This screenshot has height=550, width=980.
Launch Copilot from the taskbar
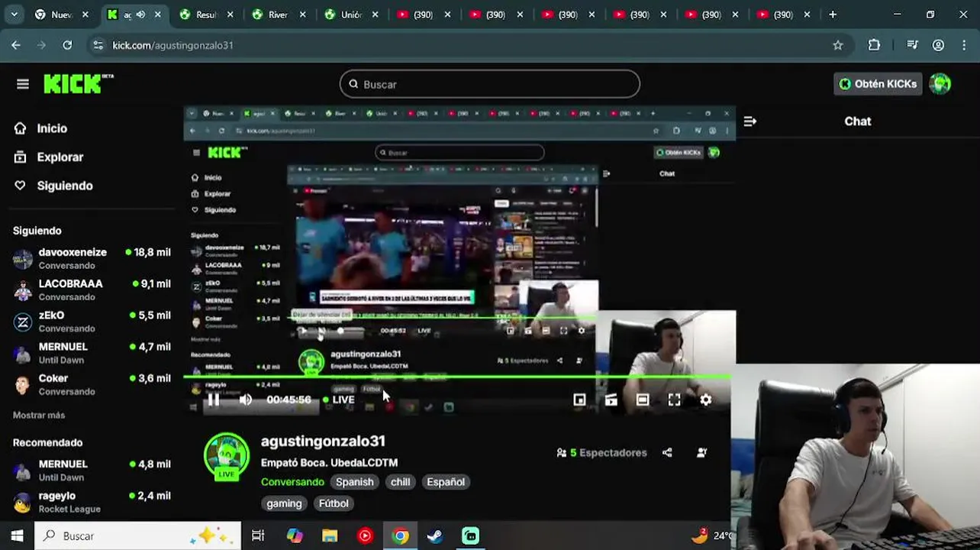tap(295, 535)
